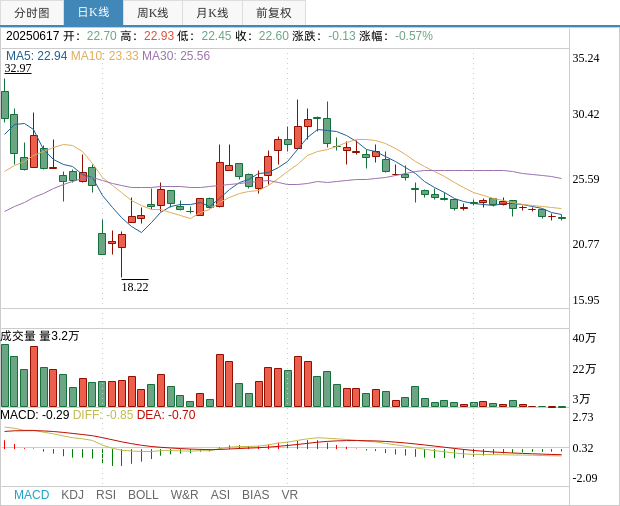This screenshot has width=620, height=506.
Task: Select the MACD indicator
Action: 32,495
